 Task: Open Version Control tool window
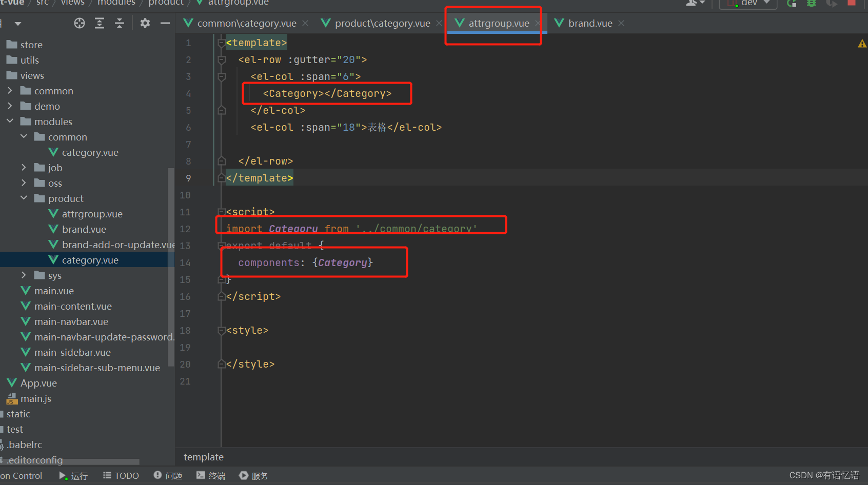click(x=21, y=476)
